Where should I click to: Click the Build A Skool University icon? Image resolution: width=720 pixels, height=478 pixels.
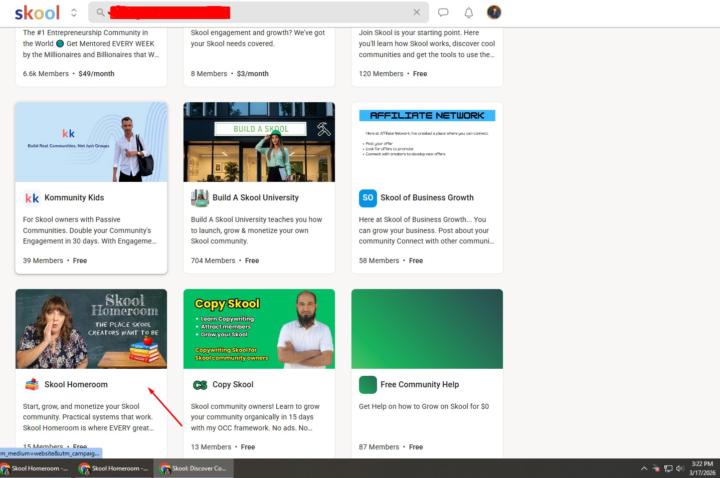click(x=200, y=198)
